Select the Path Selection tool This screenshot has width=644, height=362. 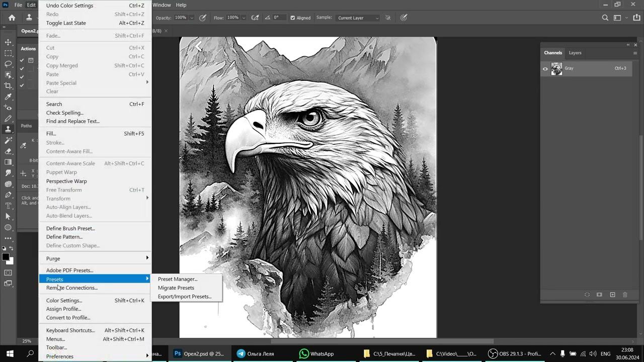click(x=8, y=216)
